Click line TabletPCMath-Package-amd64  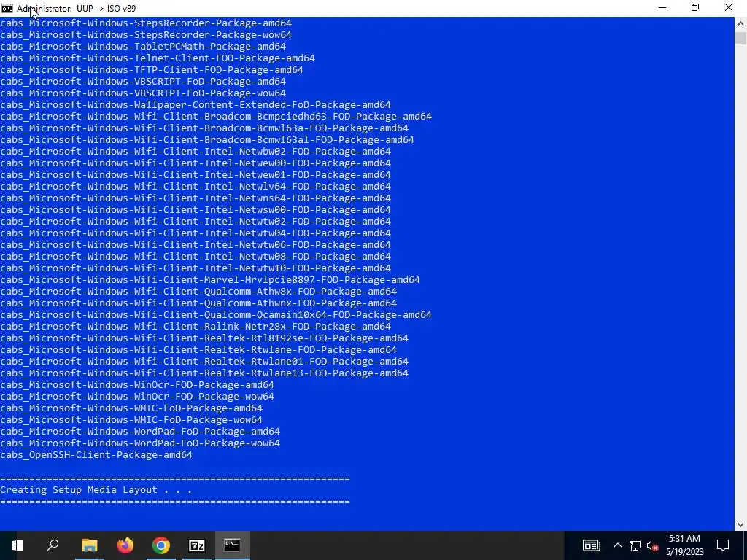[143, 46]
